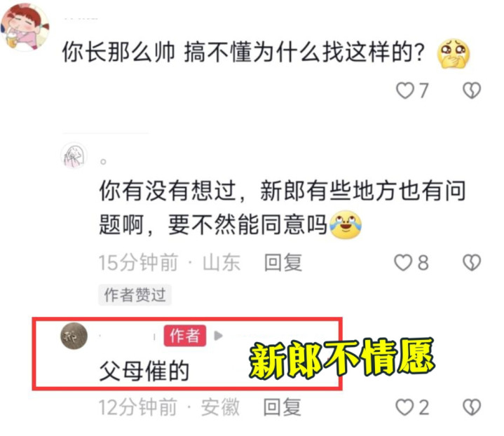504x436 pixels.
Task: Click the 作者赞过 tag
Action: pos(135,294)
